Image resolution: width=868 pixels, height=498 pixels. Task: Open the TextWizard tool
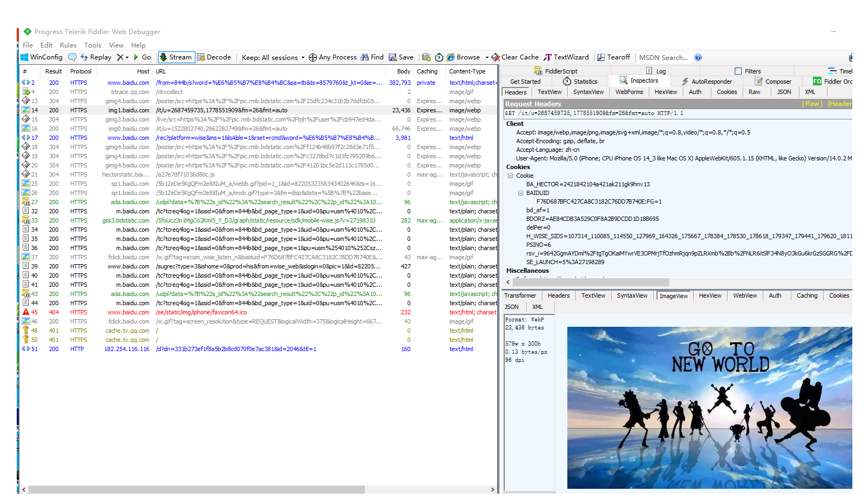[x=566, y=57]
